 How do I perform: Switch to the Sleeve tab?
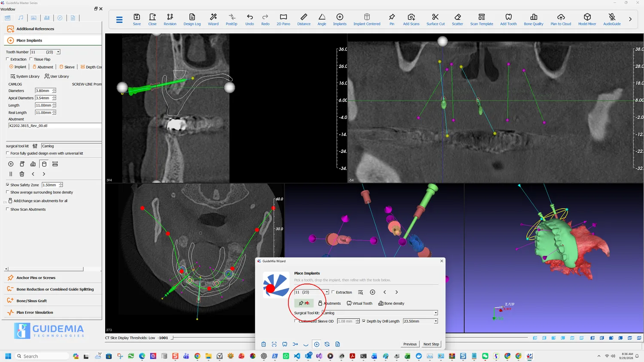67,67
